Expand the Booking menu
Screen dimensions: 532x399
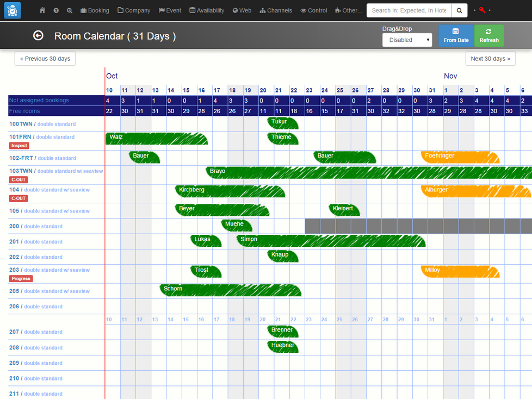(95, 10)
